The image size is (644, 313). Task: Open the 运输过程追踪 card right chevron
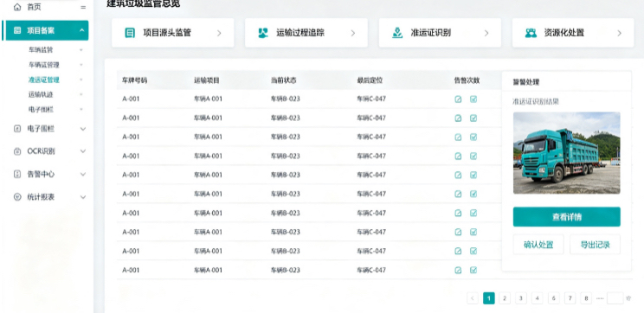353,33
